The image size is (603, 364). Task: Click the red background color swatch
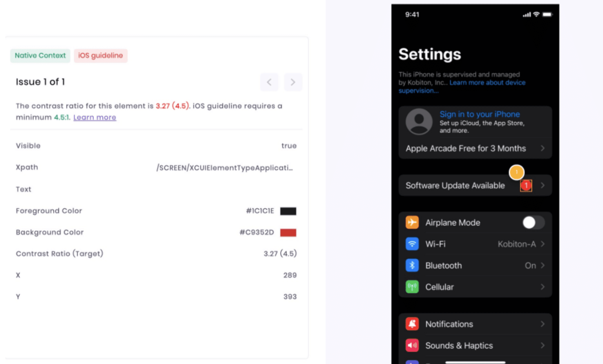(288, 232)
